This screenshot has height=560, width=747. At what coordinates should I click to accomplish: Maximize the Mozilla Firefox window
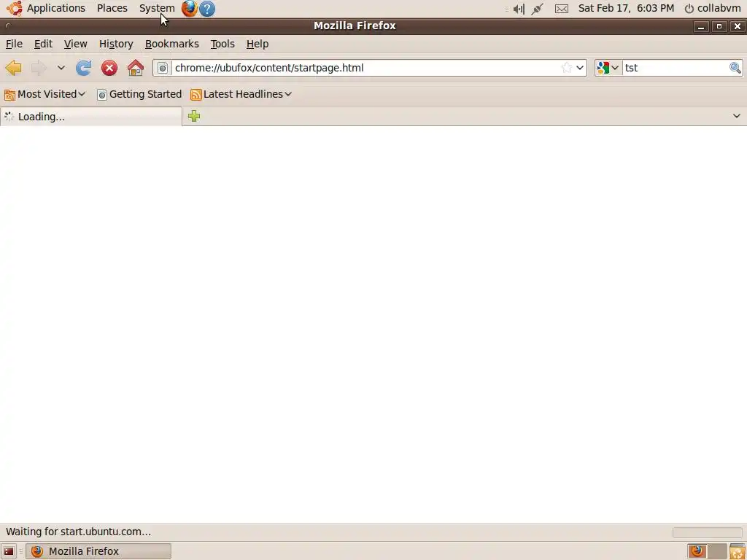click(x=719, y=26)
